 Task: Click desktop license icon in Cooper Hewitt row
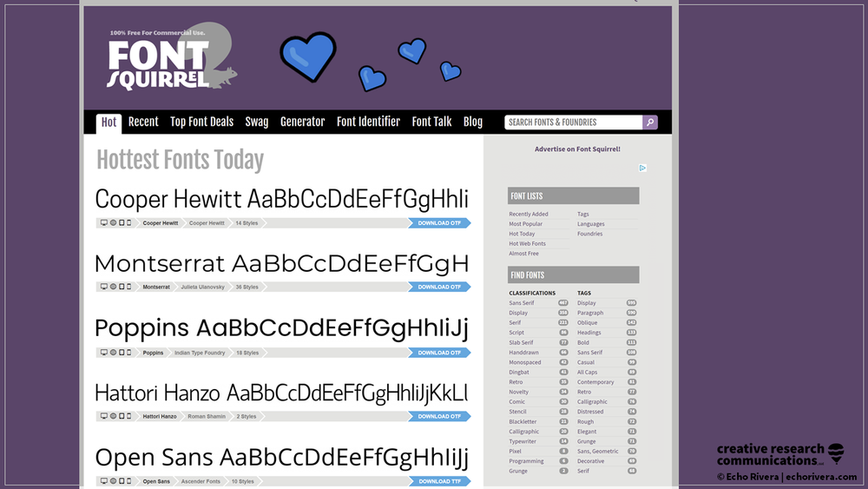click(x=103, y=222)
